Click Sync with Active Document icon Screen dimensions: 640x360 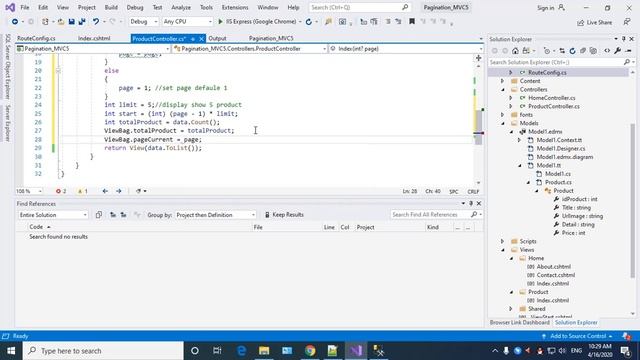pos(562,51)
